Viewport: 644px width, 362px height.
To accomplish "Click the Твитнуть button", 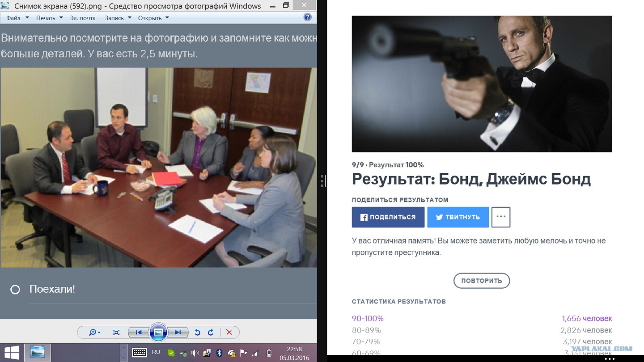I will 458,217.
